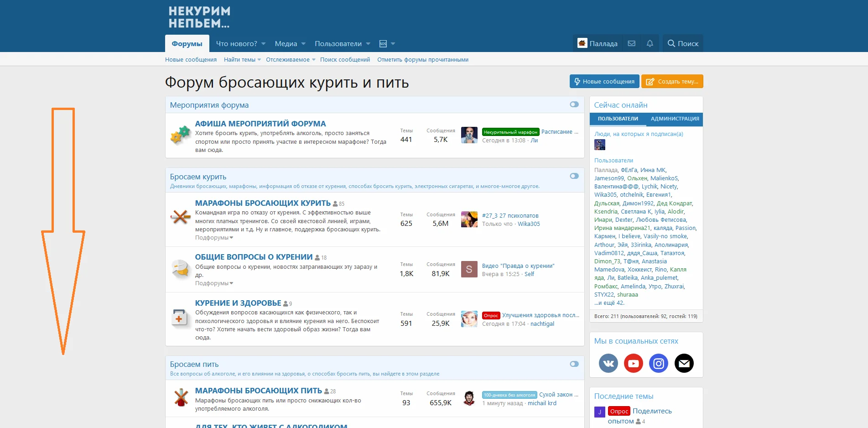Open the notifications bell icon

(650, 43)
